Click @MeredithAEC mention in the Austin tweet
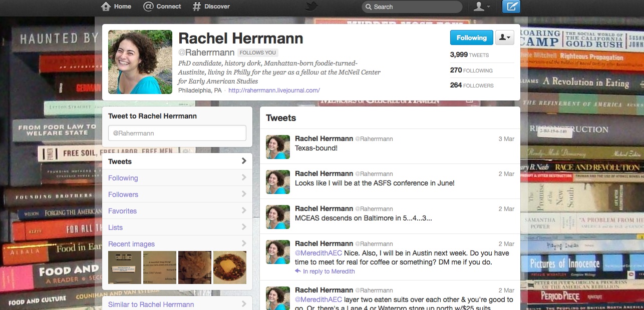644x310 pixels. pos(318,253)
